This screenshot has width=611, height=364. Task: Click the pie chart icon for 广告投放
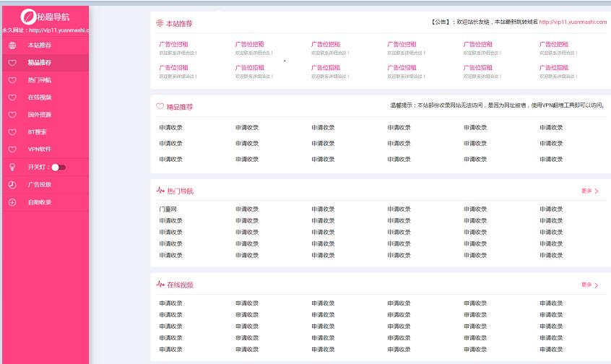tap(12, 185)
